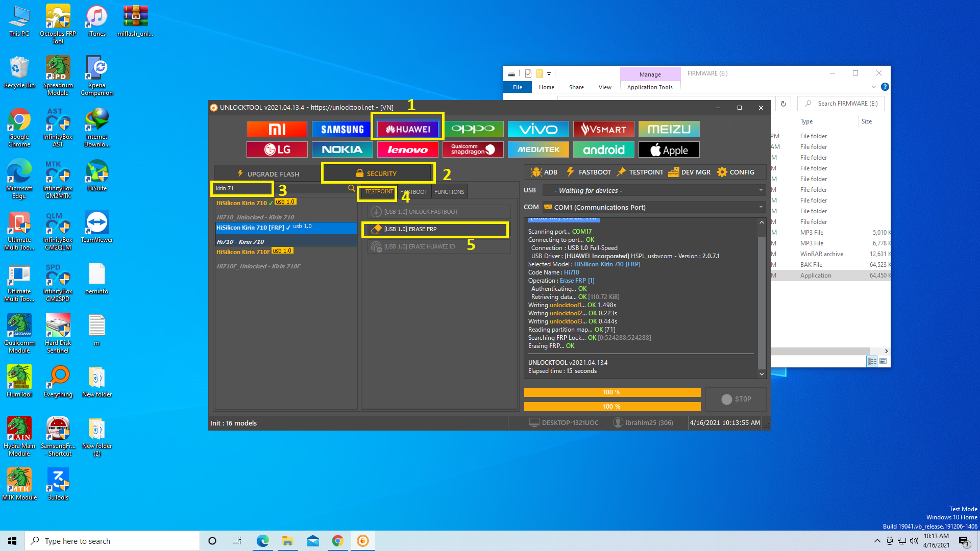Click the search magnifier icon in UnlockTool

tap(351, 188)
